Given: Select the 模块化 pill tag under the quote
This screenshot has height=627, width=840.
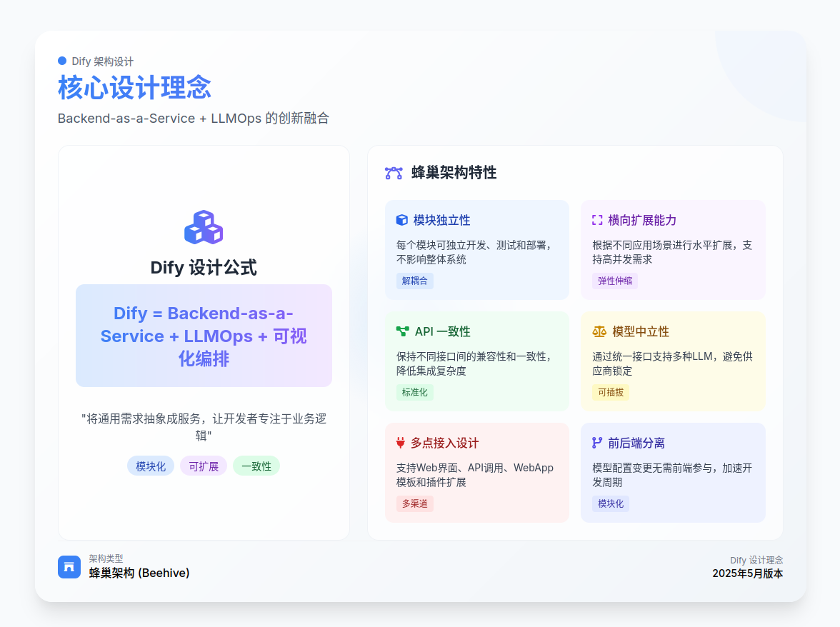Looking at the screenshot, I should click(151, 466).
